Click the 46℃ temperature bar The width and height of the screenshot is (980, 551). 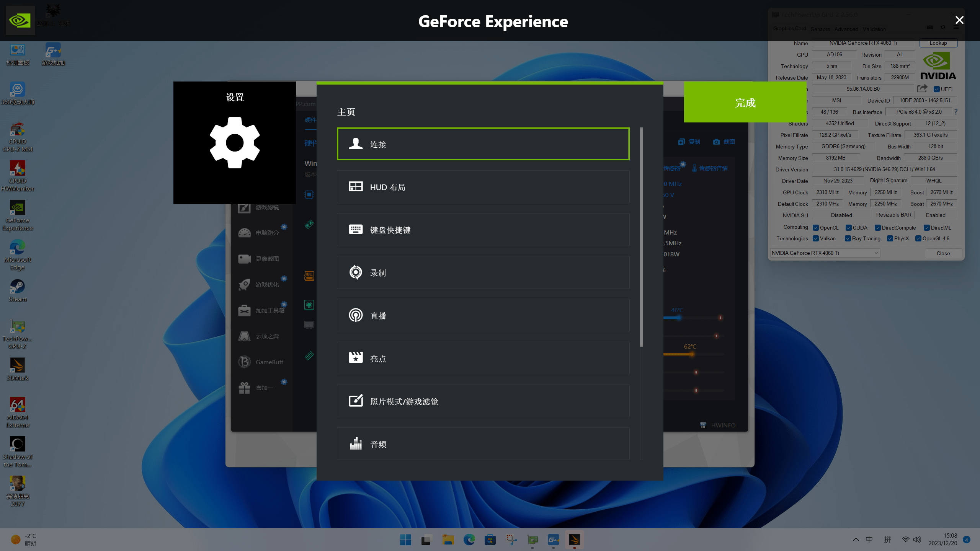(x=693, y=318)
